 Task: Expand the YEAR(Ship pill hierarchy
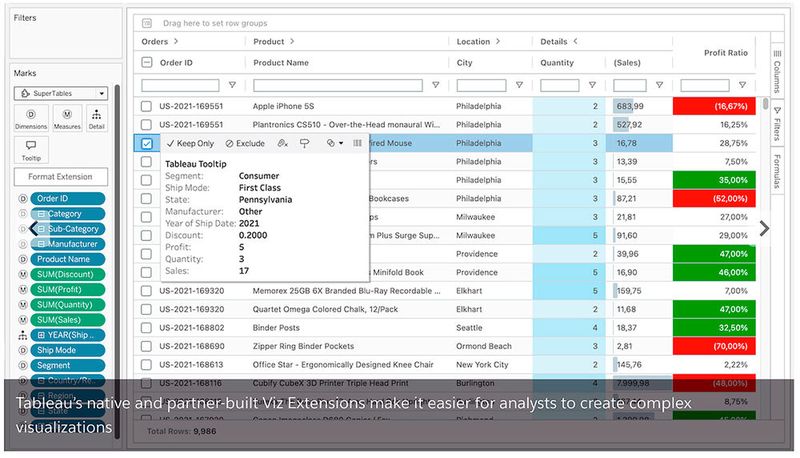(41, 335)
